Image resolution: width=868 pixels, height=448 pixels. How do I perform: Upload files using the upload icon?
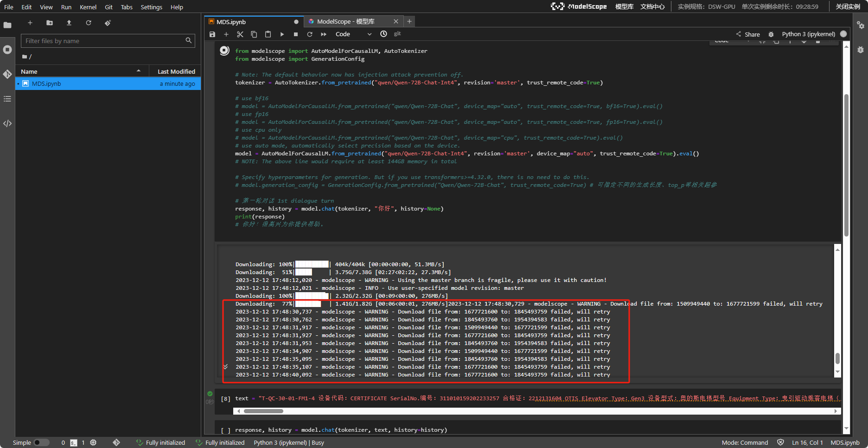69,23
